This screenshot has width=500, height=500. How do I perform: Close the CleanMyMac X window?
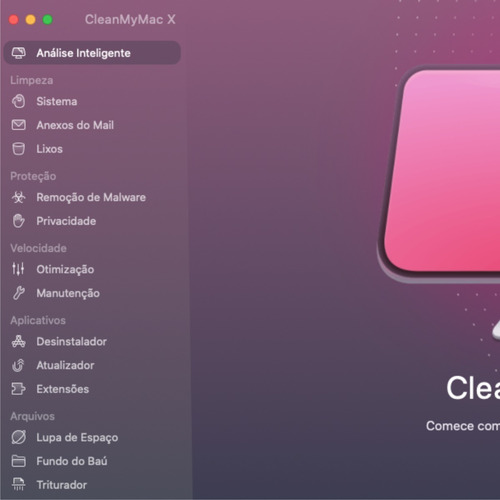point(14,20)
